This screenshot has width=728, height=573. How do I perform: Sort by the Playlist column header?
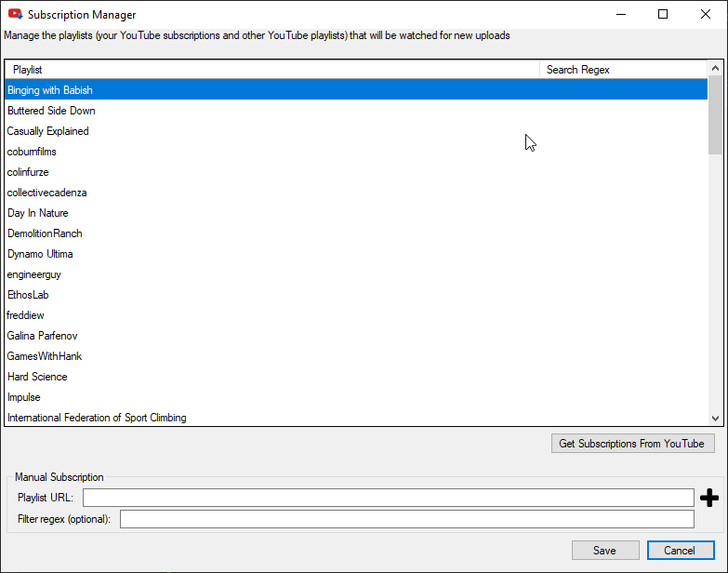tap(272, 70)
